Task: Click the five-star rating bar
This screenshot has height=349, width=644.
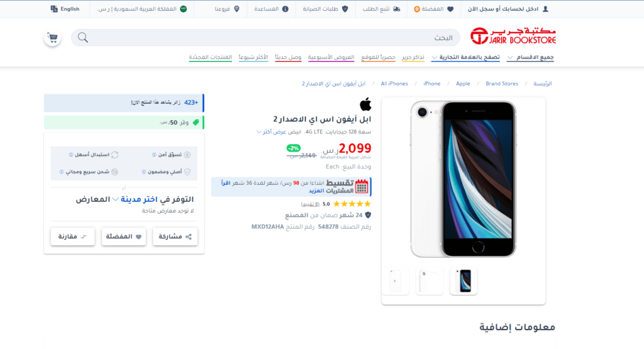Action: (352, 204)
